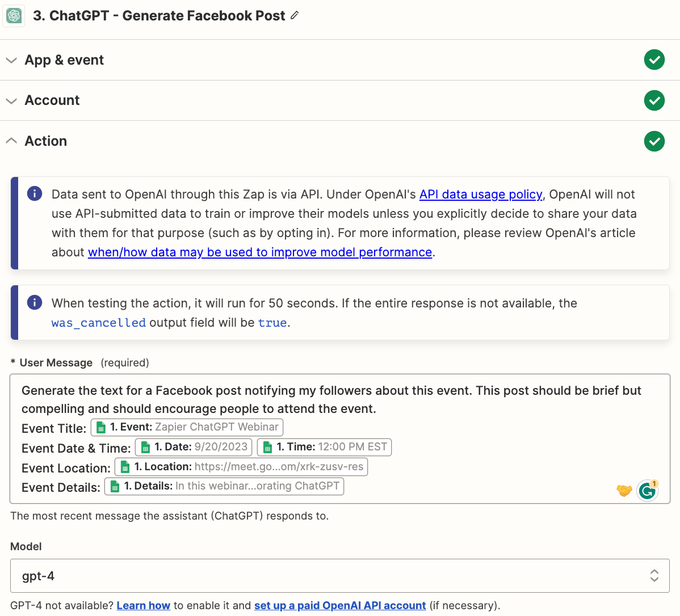Viewport: 680px width, 616px height.
Task: Click the green checkmark beside App & event
Action: pyautogui.click(x=654, y=60)
